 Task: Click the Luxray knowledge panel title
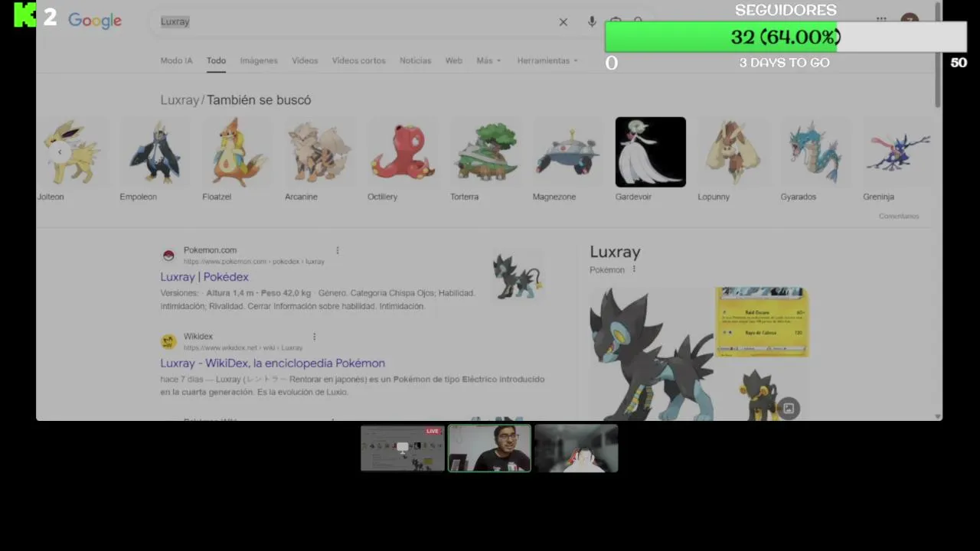pos(615,252)
